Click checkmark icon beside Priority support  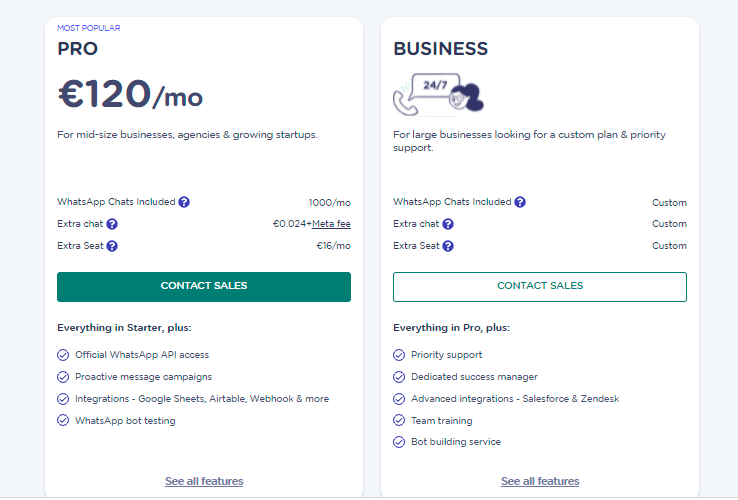(x=399, y=355)
